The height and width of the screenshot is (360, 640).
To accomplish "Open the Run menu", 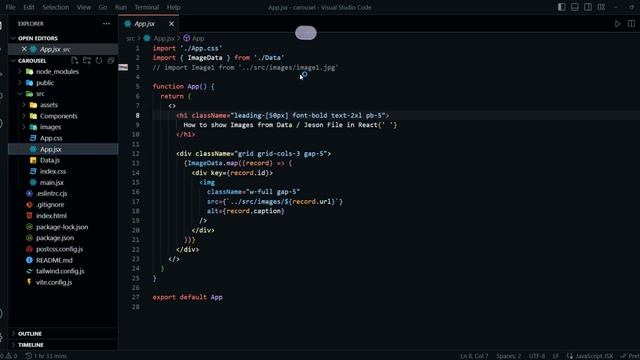I will click(121, 7).
